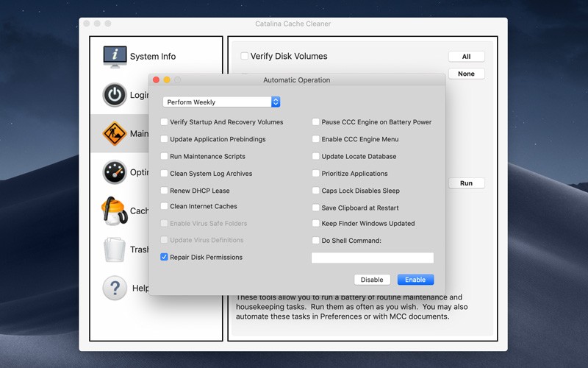Open System Info monitor icon in sidebar
The width and height of the screenshot is (588, 368).
115,57
